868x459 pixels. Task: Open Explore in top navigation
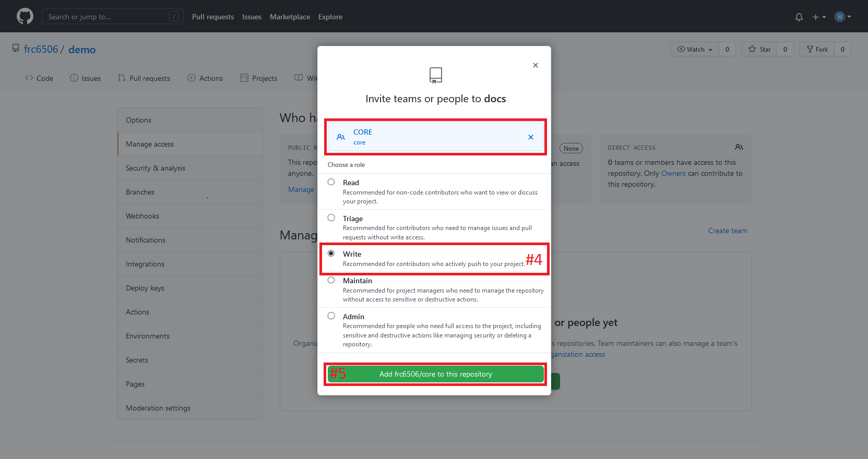(330, 17)
